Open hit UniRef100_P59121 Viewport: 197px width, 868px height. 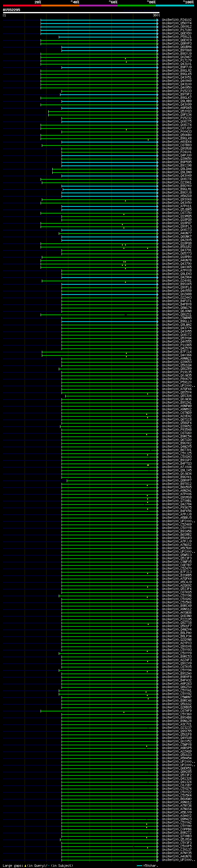pyautogui.click(x=176, y=37)
